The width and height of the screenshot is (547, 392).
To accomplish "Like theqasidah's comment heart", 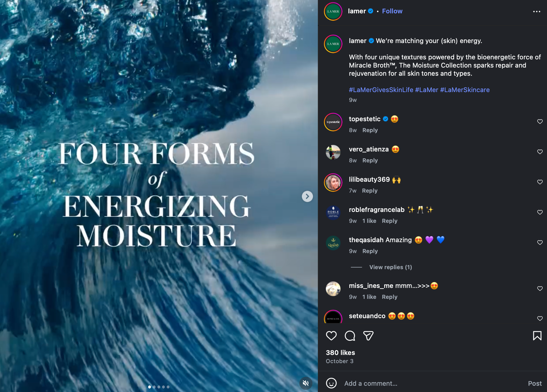I will click(x=540, y=242).
